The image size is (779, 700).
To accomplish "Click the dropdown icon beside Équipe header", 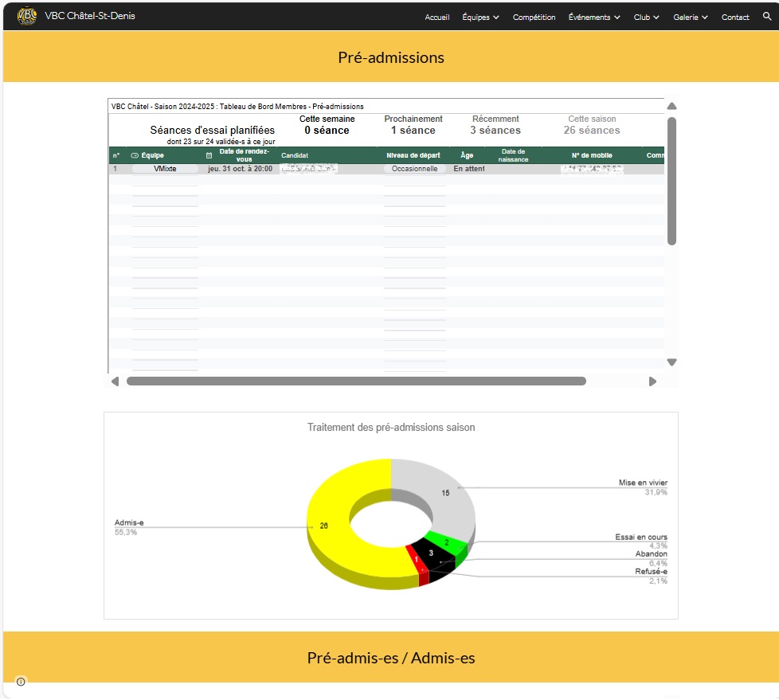I will pyautogui.click(x=135, y=155).
